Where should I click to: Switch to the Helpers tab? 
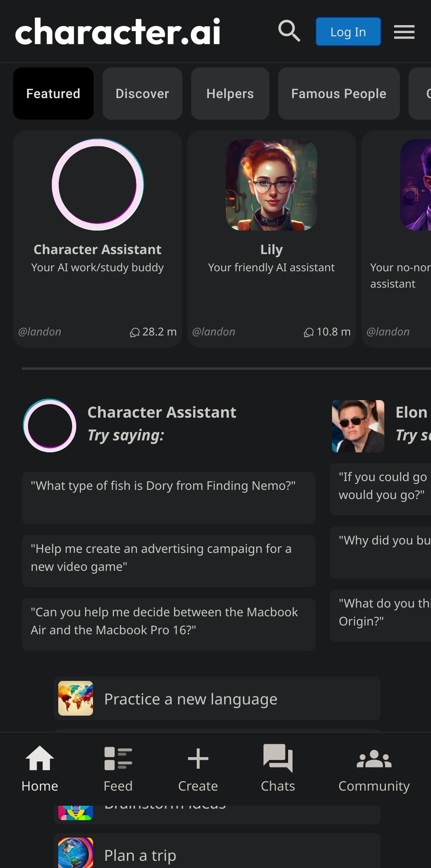pos(230,93)
